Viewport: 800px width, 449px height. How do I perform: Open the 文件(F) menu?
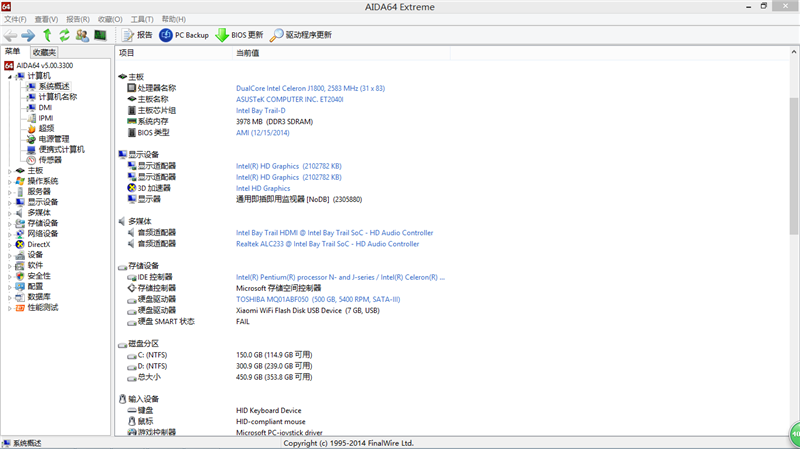pyautogui.click(x=15, y=19)
